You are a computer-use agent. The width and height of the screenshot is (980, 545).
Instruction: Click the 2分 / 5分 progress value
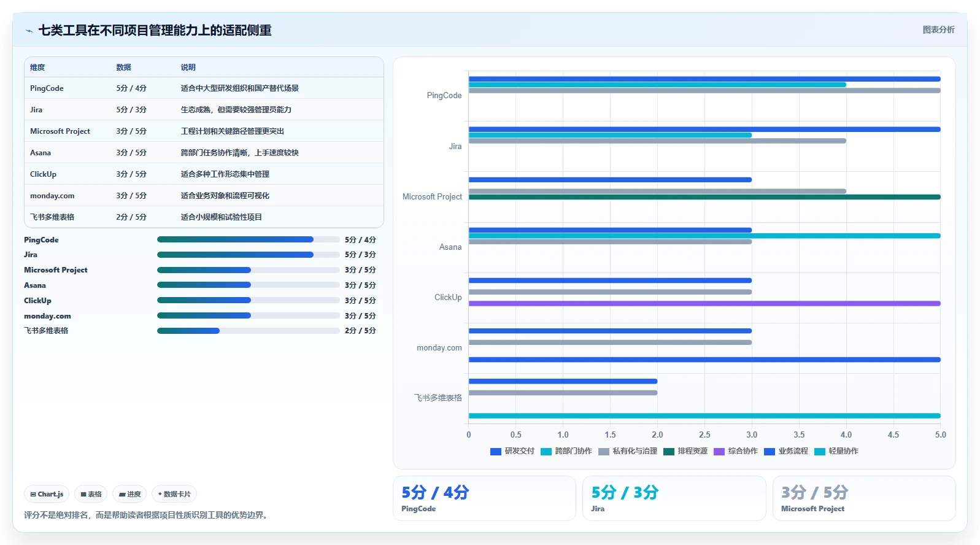point(360,331)
